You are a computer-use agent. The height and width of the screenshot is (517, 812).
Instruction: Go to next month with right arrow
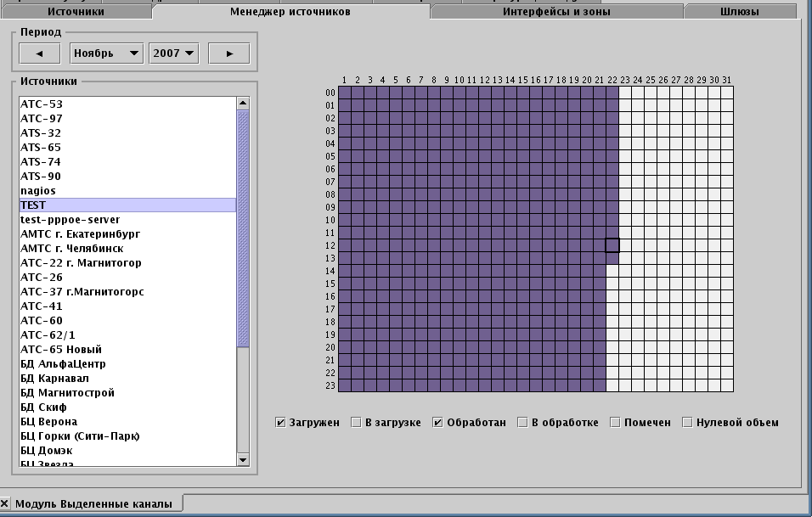coord(228,53)
